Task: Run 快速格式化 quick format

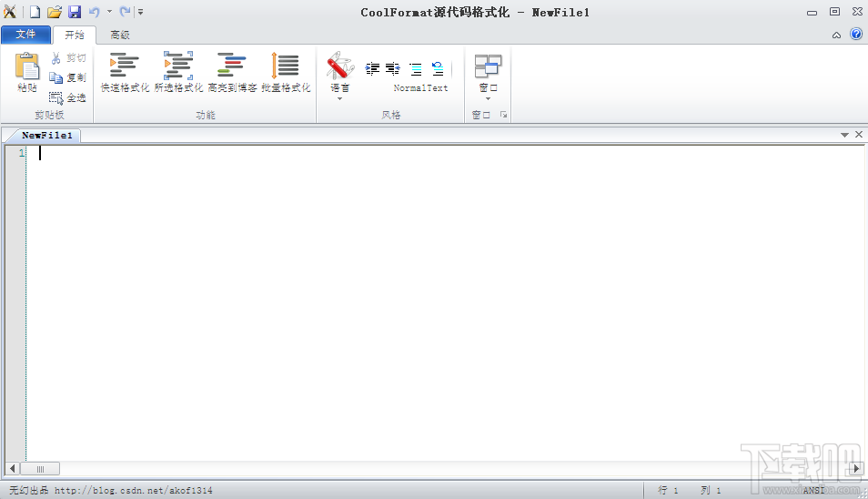Action: pyautogui.click(x=126, y=72)
